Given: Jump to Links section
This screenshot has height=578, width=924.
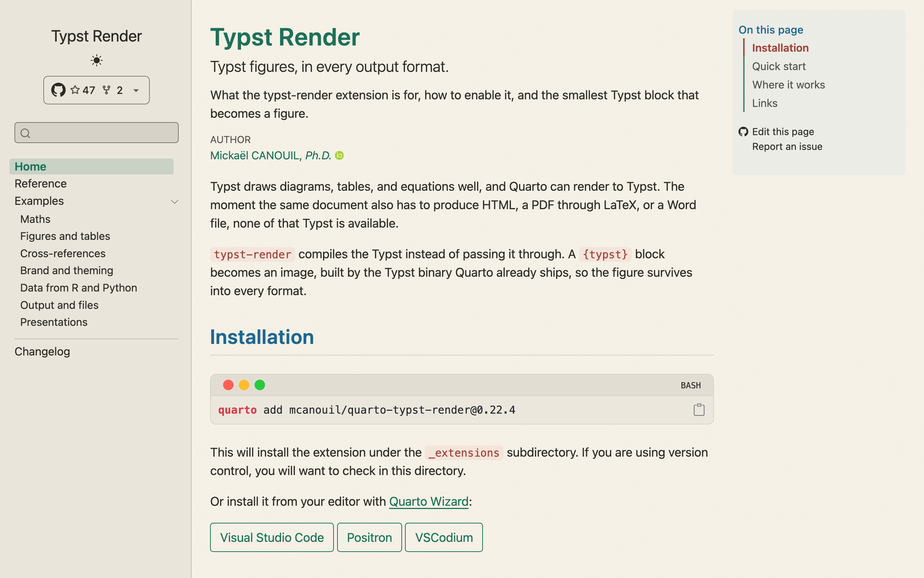Looking at the screenshot, I should pos(764,103).
